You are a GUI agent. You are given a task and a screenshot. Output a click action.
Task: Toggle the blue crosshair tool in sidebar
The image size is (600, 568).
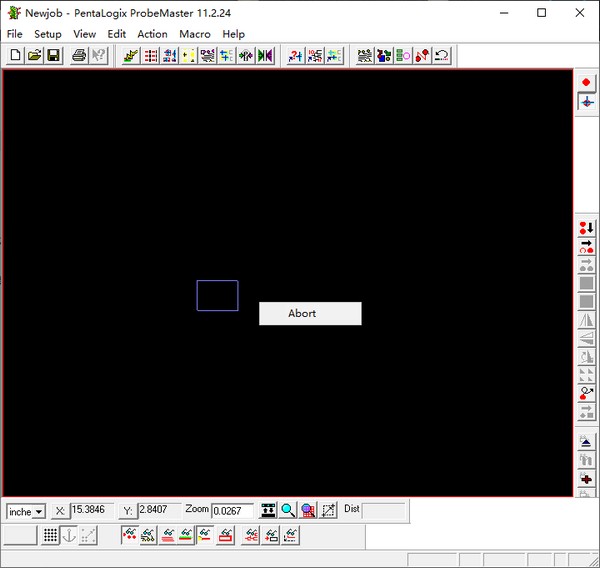(586, 102)
